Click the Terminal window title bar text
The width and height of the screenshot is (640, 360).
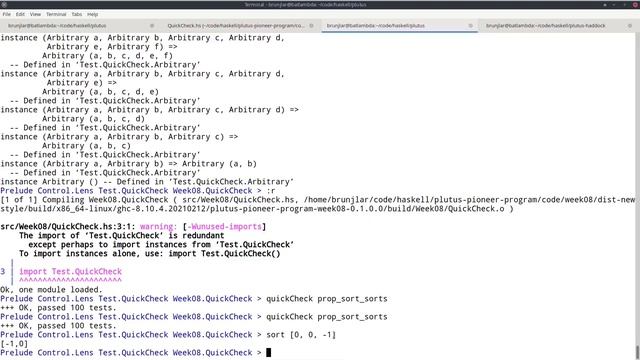click(305, 4)
